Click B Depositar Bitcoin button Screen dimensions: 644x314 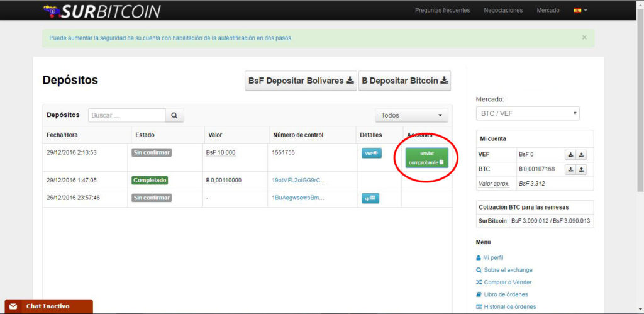404,81
